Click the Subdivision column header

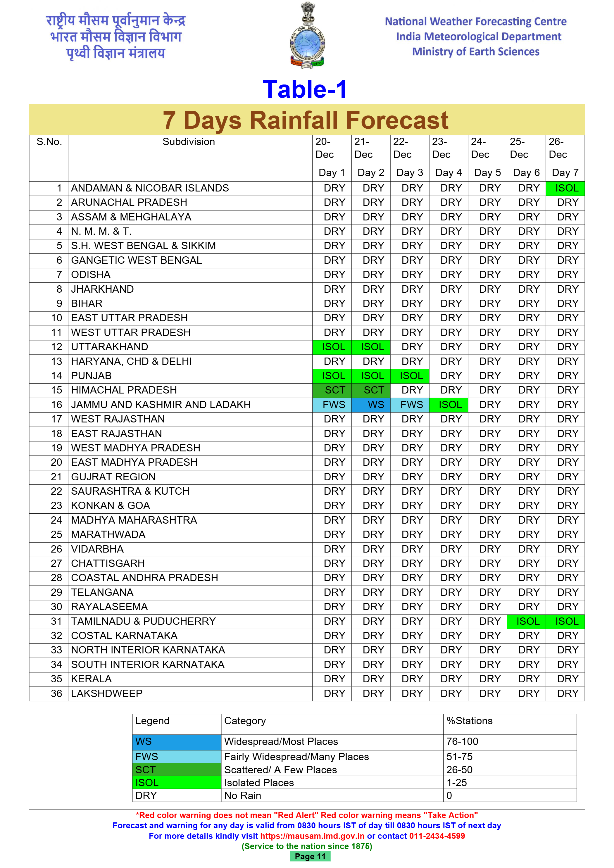tap(189, 142)
